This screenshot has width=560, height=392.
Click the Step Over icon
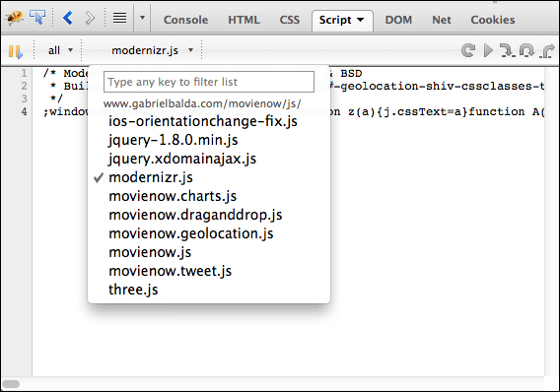click(526, 50)
